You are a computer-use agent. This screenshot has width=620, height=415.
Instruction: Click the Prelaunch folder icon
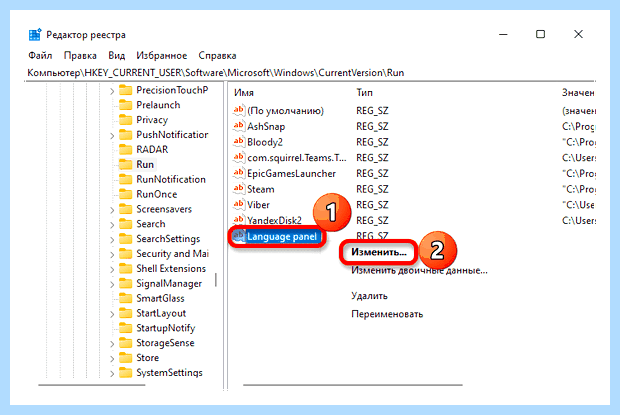tap(125, 105)
